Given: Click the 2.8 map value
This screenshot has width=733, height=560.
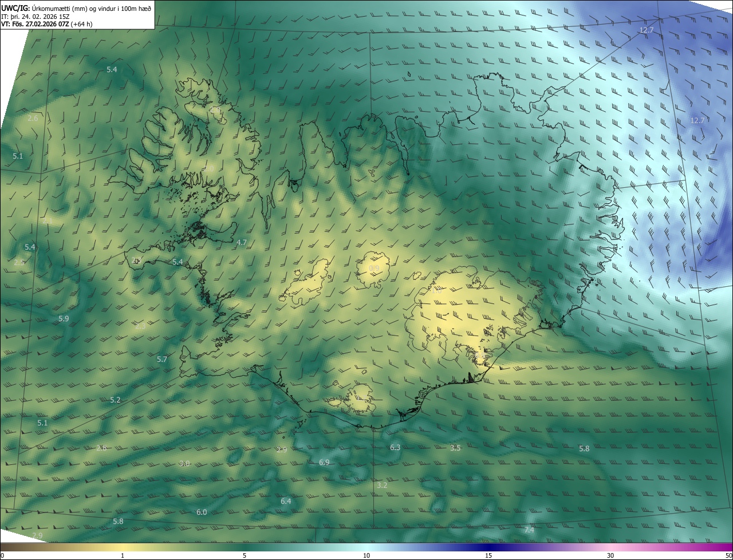Looking at the screenshot, I should (x=101, y=447).
